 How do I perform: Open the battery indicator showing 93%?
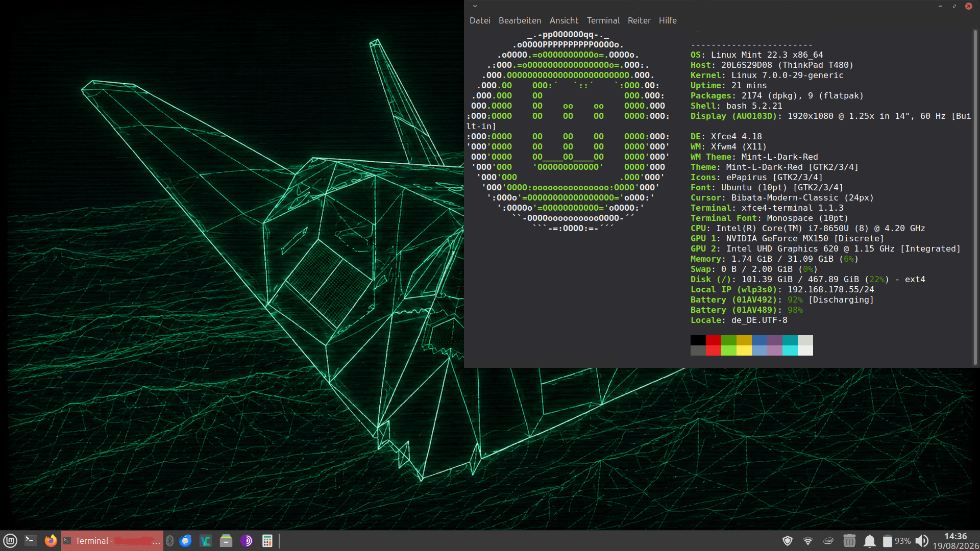point(897,541)
